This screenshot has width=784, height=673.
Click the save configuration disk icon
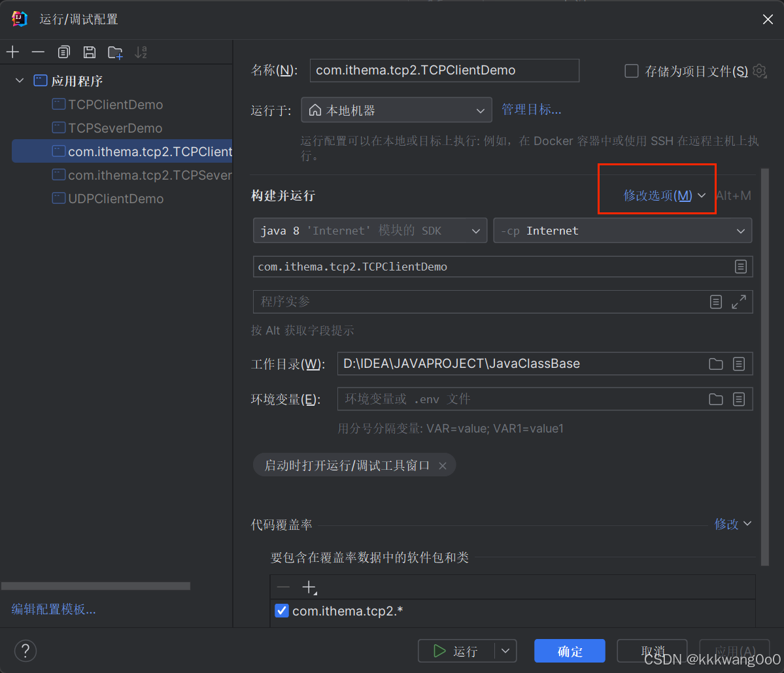pyautogui.click(x=90, y=52)
